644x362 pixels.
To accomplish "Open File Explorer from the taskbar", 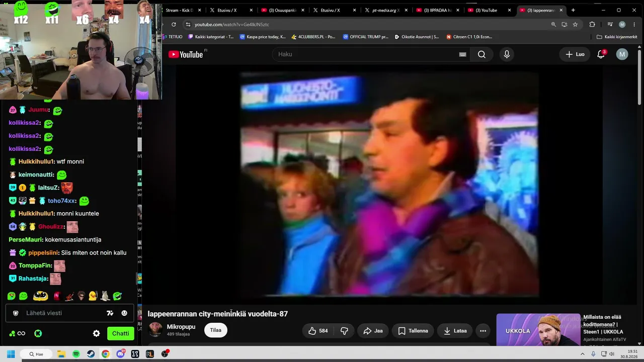I will tap(61, 354).
